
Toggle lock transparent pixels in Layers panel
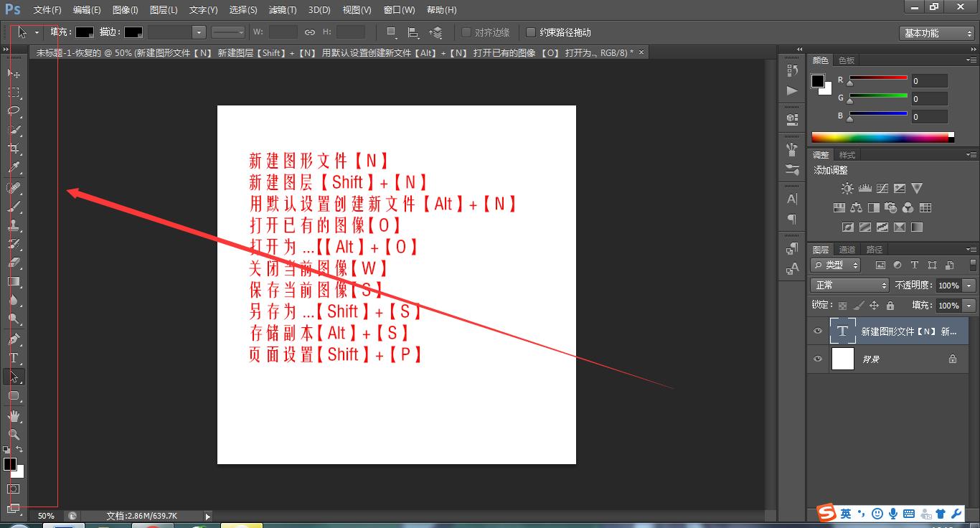click(x=843, y=306)
